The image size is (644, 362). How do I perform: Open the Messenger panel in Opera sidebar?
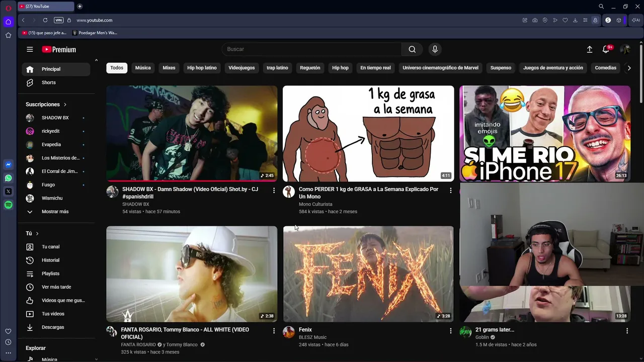(x=9, y=164)
